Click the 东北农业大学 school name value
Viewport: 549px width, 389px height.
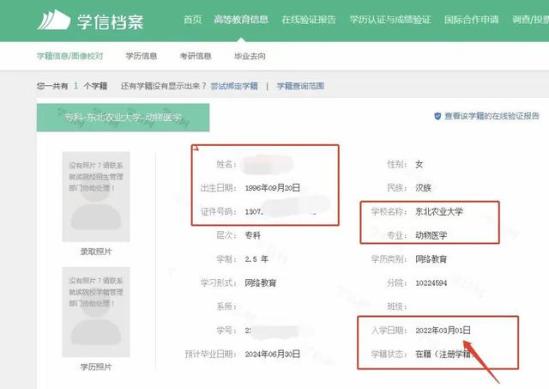[439, 211]
